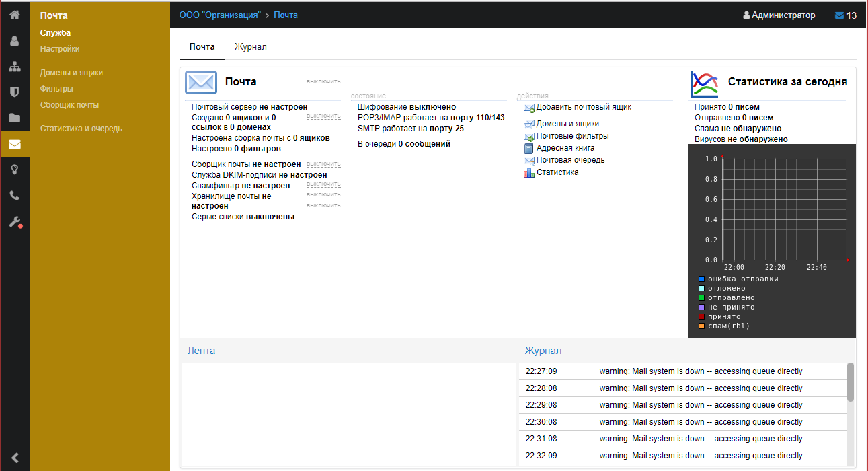868x471 pixels.
Task: Open the home dashboard sidebar icon
Action: click(x=14, y=15)
